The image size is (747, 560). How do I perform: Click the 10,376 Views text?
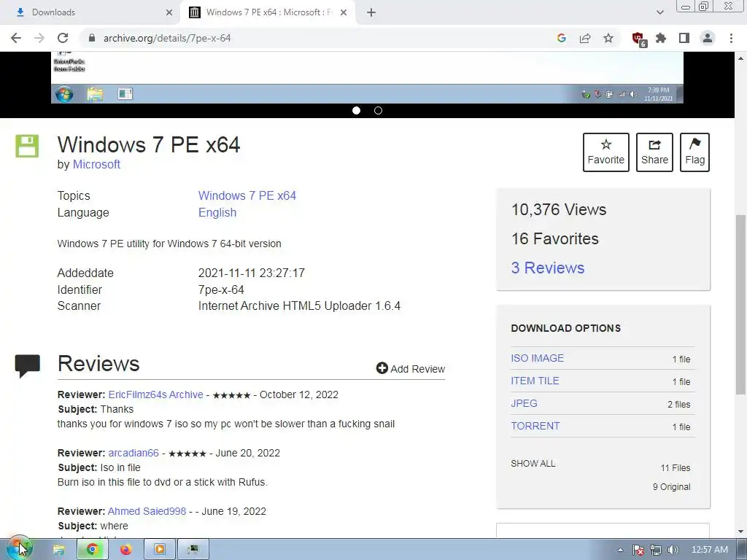click(x=559, y=209)
